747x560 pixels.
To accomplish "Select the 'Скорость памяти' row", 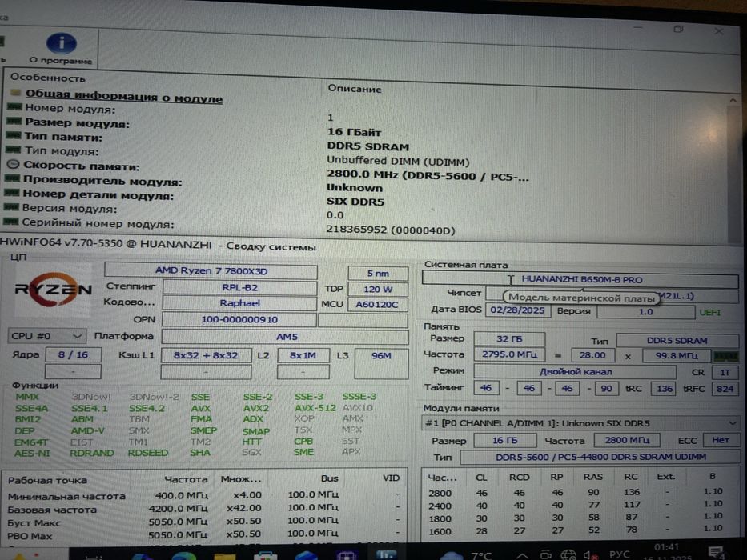I will point(82,166).
